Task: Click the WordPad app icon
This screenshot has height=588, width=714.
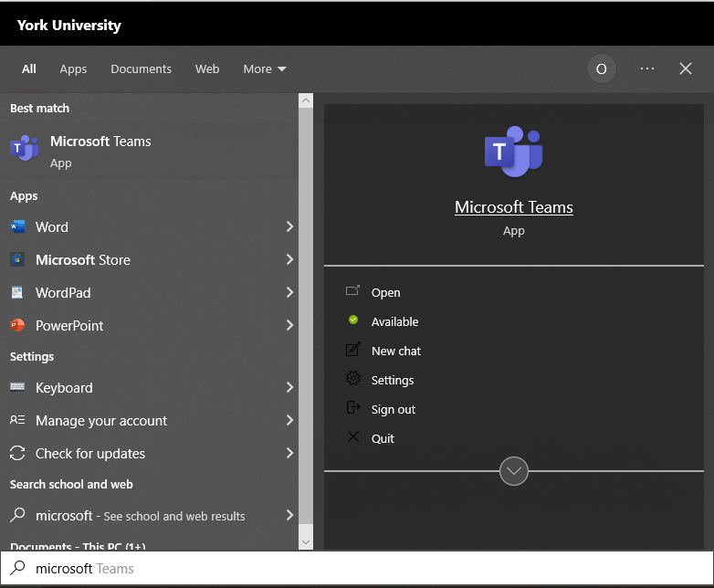Action: 17,292
